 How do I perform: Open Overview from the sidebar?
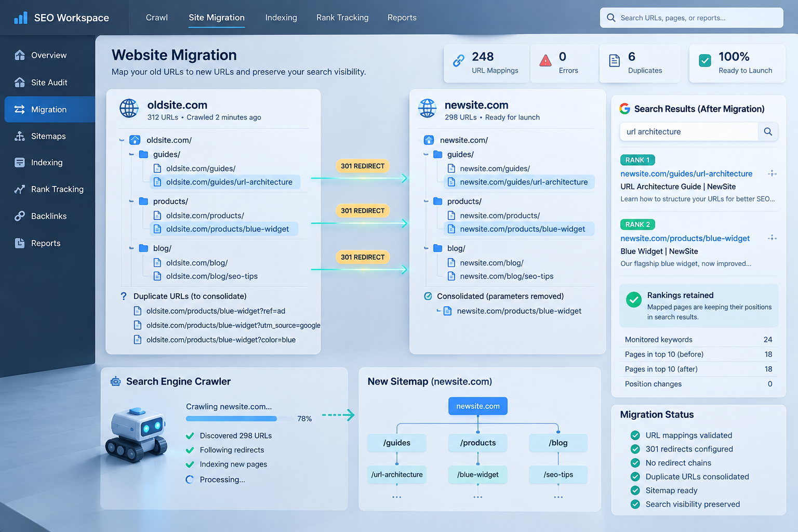click(49, 55)
